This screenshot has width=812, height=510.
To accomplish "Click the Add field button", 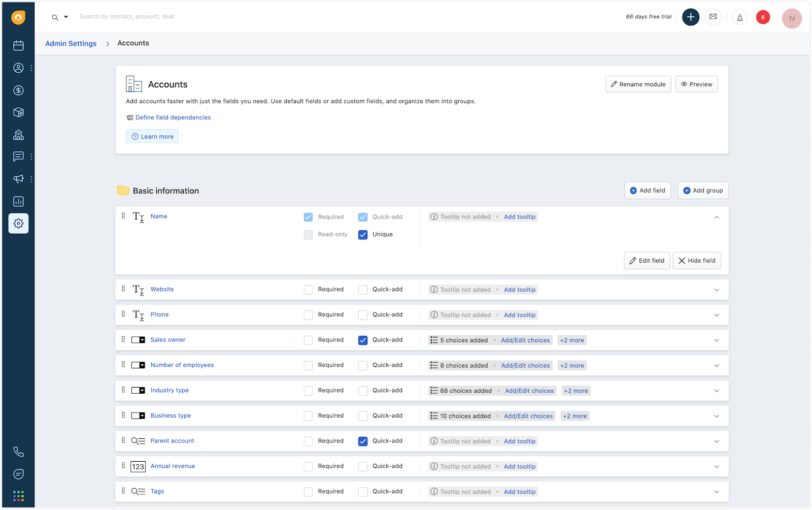I will pyautogui.click(x=648, y=190).
